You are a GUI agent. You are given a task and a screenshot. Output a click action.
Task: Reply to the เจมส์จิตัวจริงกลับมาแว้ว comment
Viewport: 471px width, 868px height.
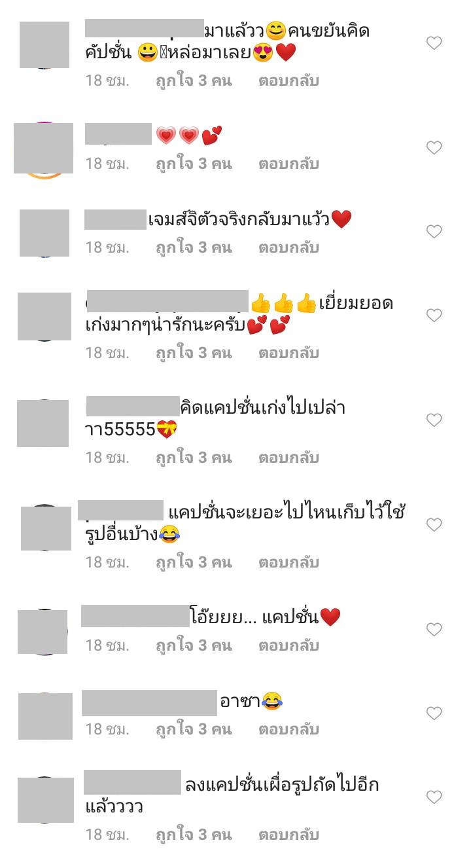point(288,247)
